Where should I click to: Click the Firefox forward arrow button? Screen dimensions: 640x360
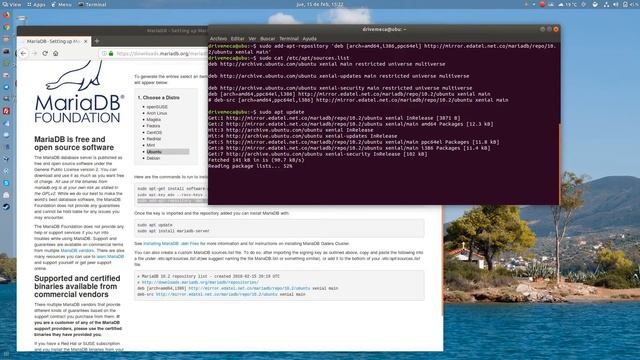(34, 53)
